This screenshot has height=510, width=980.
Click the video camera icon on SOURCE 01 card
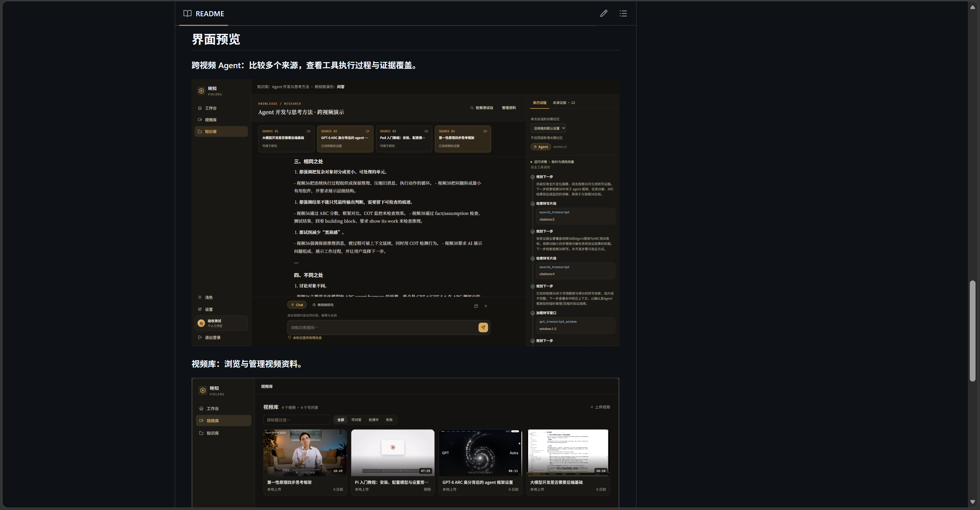point(308,131)
